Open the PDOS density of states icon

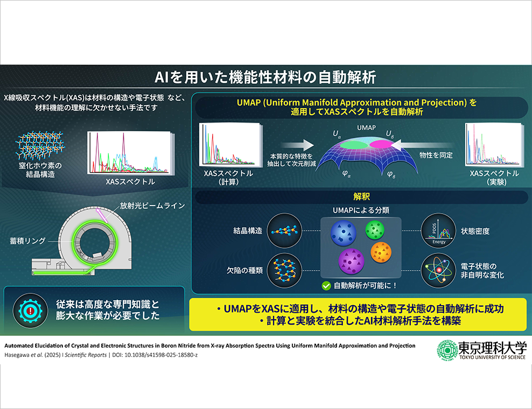pyautogui.click(x=437, y=230)
